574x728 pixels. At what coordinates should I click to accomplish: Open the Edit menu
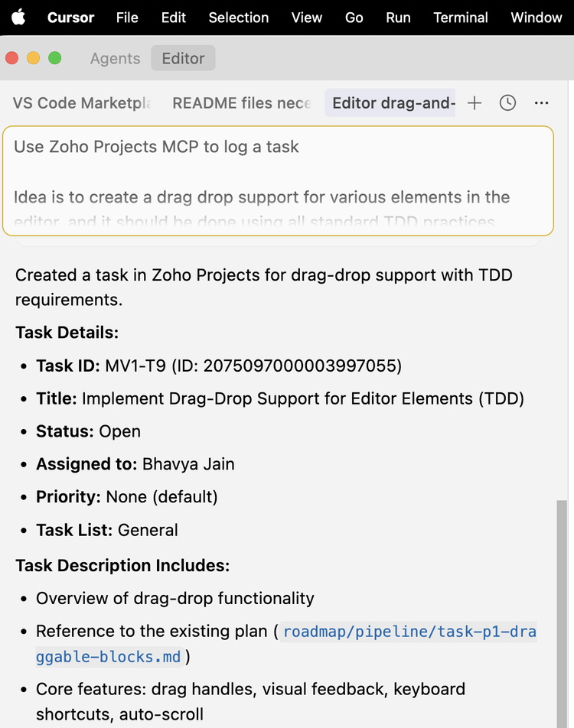pyautogui.click(x=174, y=18)
